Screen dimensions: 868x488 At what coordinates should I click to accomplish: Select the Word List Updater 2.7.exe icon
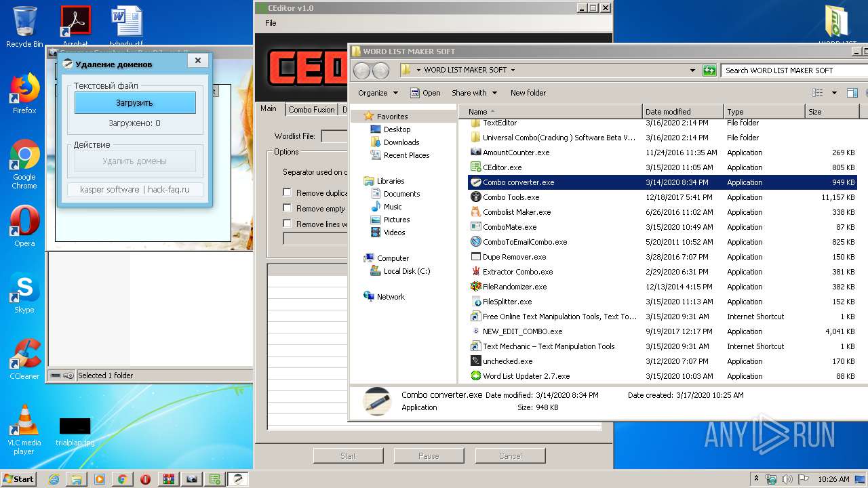click(x=476, y=376)
